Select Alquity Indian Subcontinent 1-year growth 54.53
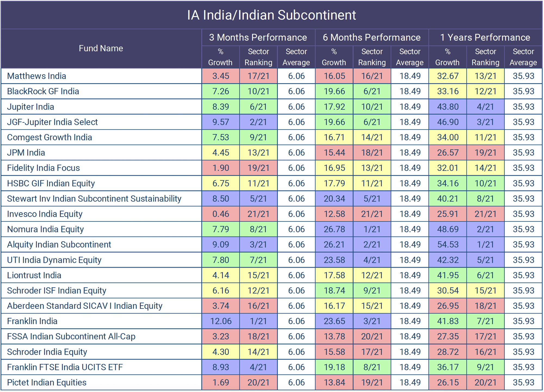This screenshot has width=544, height=392. [x=448, y=245]
